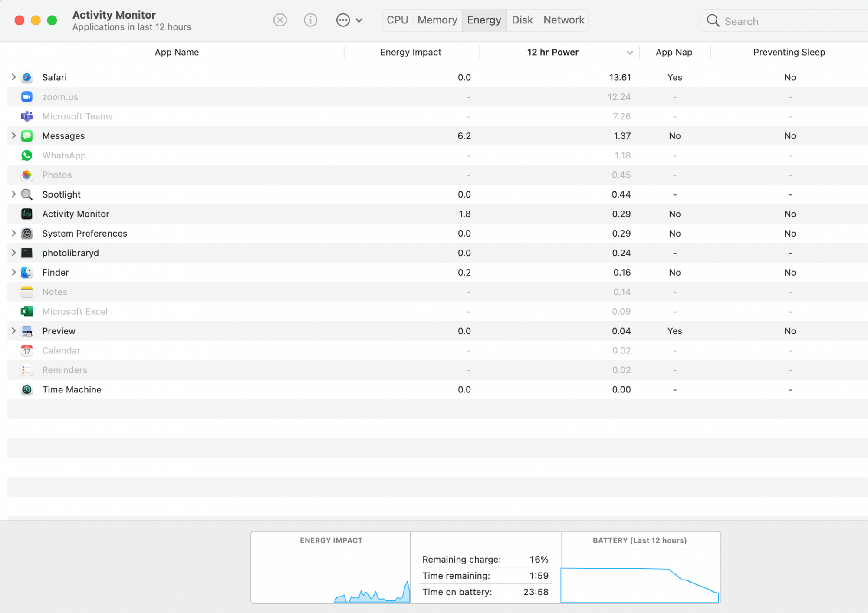Click the Preventing Sleep column header
Viewport: 868px width, 613px height.
point(789,52)
